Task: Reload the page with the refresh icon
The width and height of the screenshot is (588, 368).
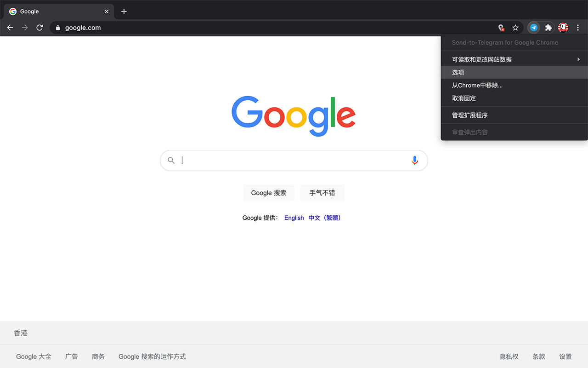Action: click(x=40, y=28)
